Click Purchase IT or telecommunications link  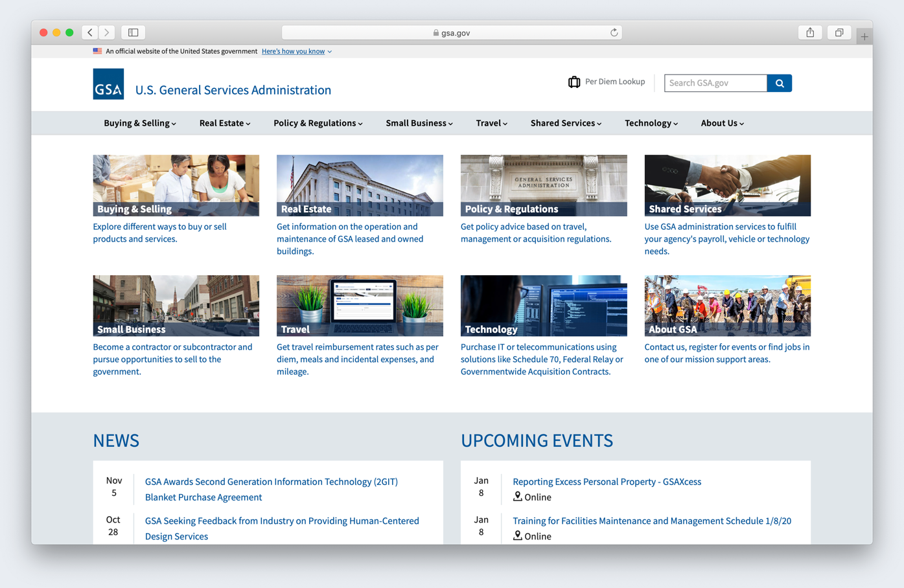tap(542, 359)
